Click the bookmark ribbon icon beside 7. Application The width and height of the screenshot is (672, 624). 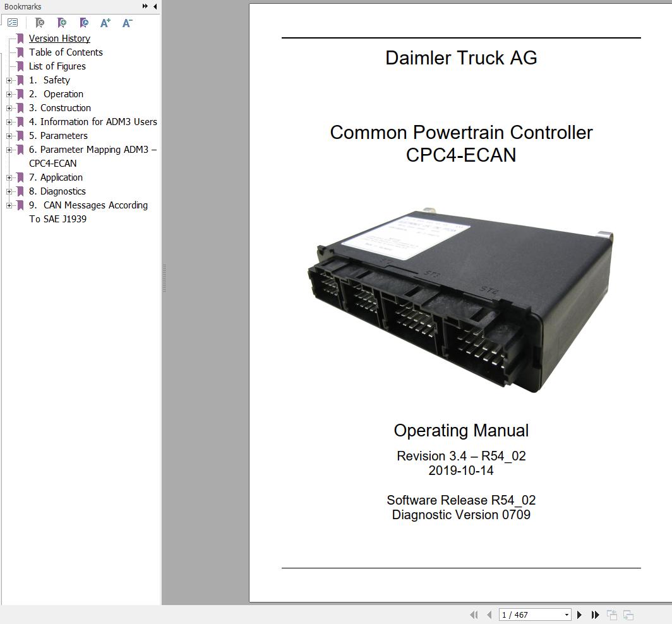(20, 177)
